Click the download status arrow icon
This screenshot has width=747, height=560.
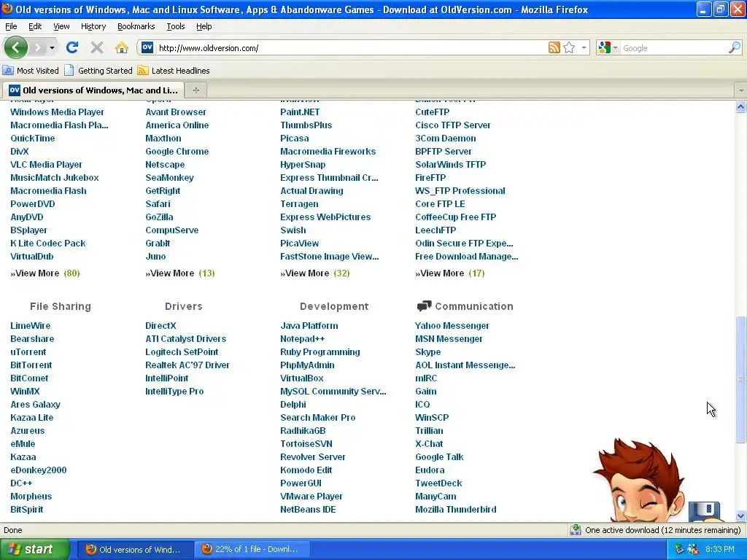(575, 529)
